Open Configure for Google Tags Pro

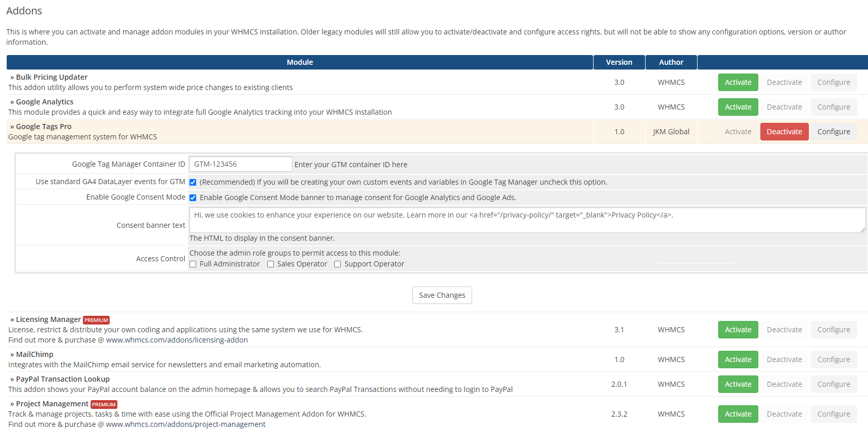tap(834, 132)
